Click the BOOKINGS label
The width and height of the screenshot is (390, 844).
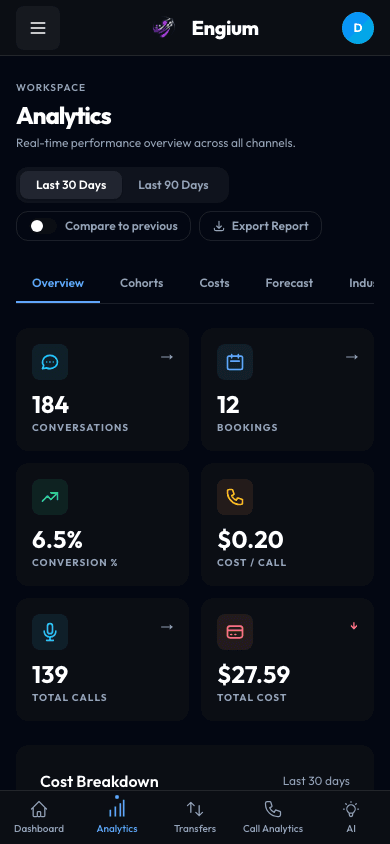tap(247, 428)
